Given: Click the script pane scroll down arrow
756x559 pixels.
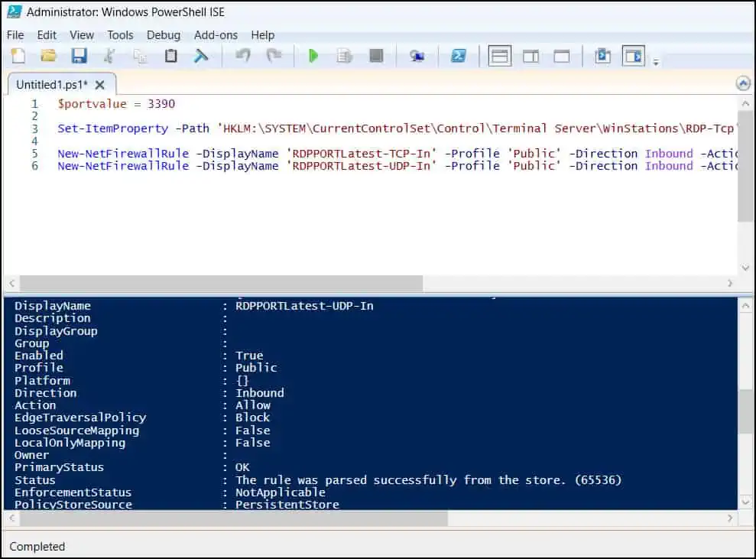Looking at the screenshot, I should (745, 268).
